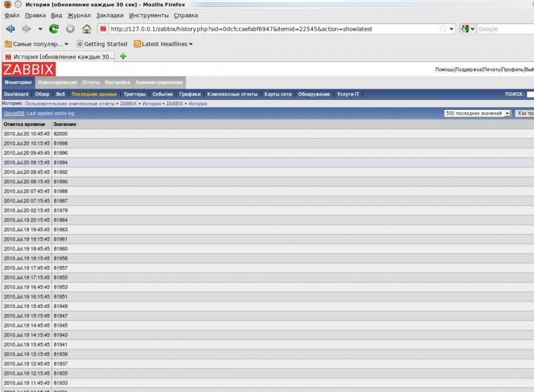
Task: Click the bookmark star in URL bar
Action: click(x=443, y=29)
